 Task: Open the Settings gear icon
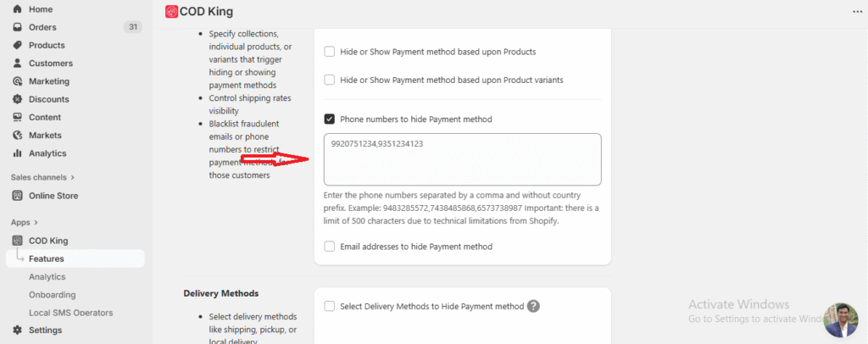click(18, 330)
